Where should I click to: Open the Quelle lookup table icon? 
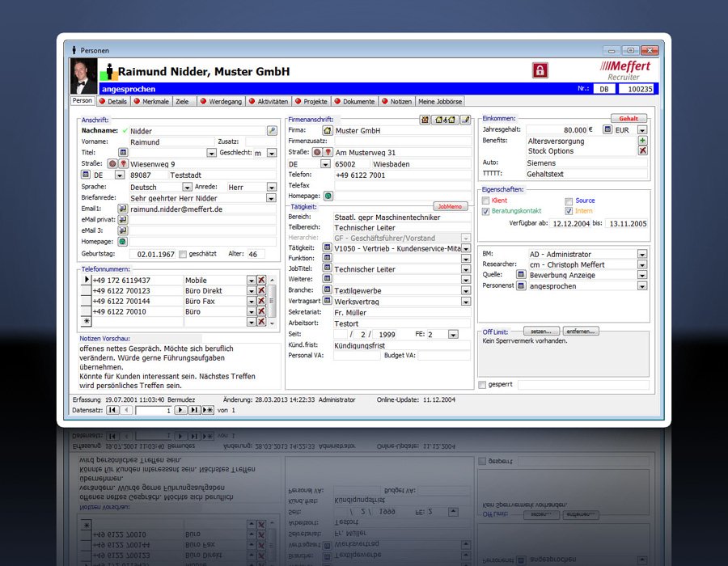[x=521, y=275]
